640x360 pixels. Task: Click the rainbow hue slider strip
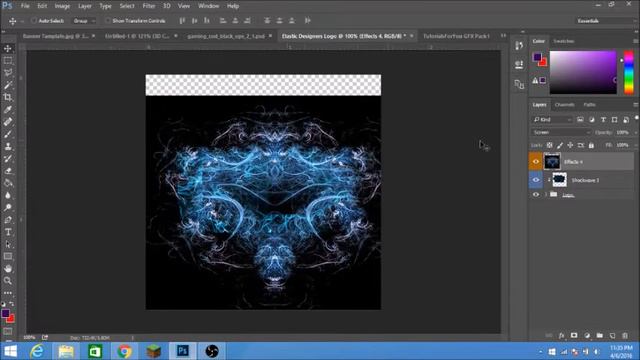[629, 72]
